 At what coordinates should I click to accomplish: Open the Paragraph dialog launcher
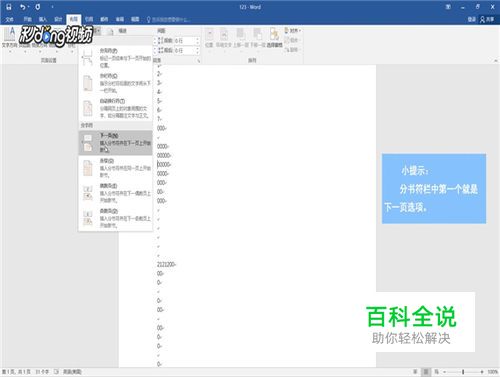click(199, 61)
